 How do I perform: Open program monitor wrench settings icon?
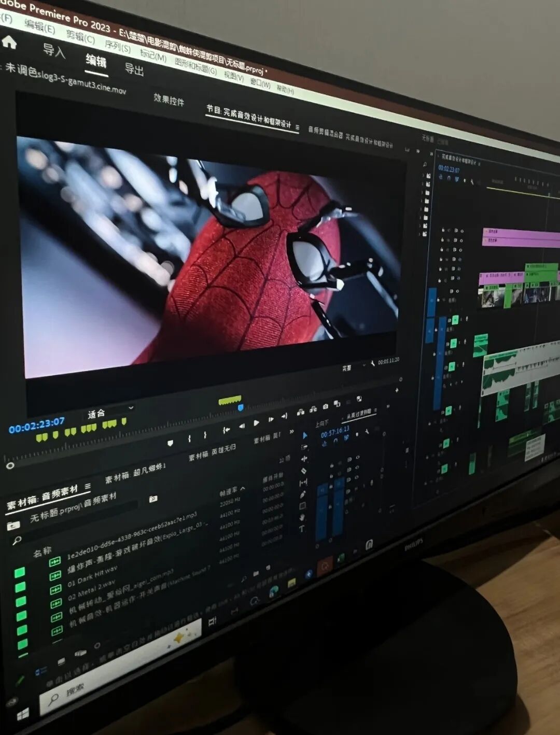click(372, 364)
